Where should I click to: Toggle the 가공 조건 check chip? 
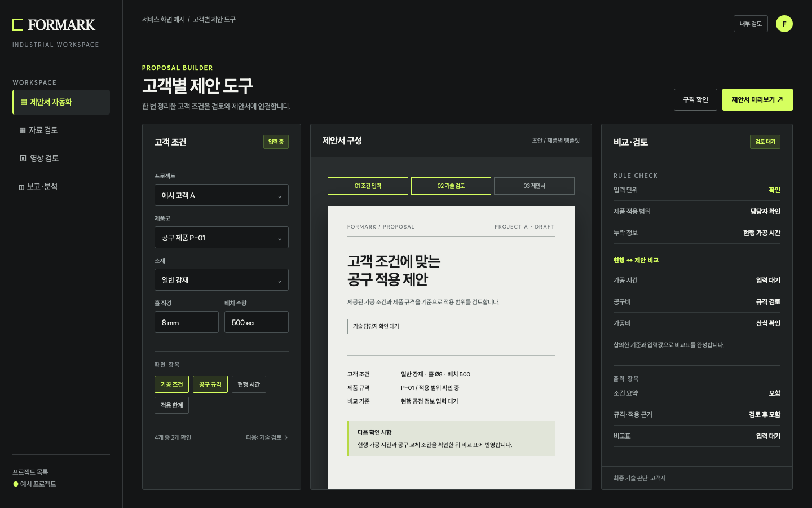tap(172, 384)
